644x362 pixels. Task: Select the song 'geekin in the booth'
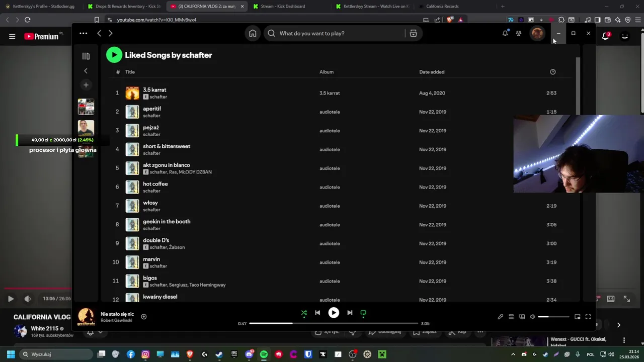coord(167,221)
